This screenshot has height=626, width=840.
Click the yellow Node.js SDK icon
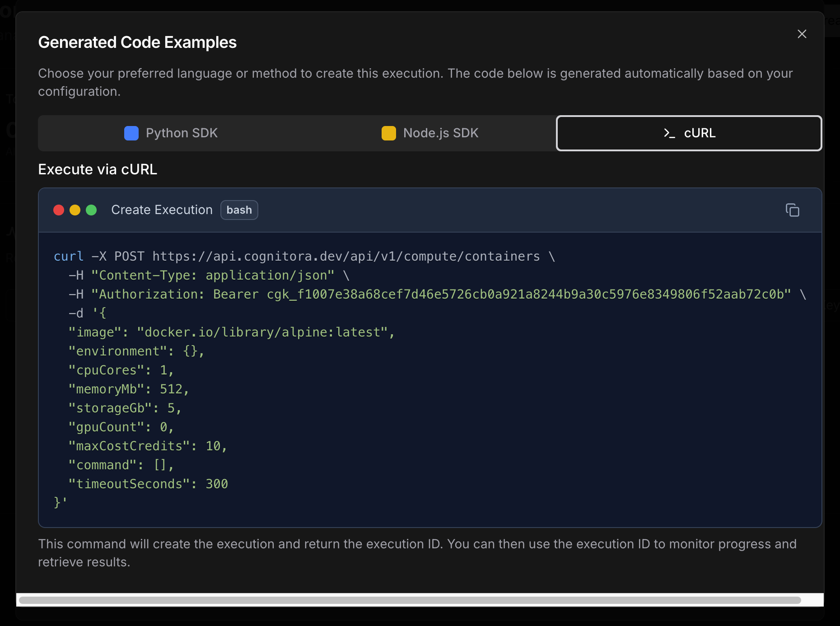point(388,133)
